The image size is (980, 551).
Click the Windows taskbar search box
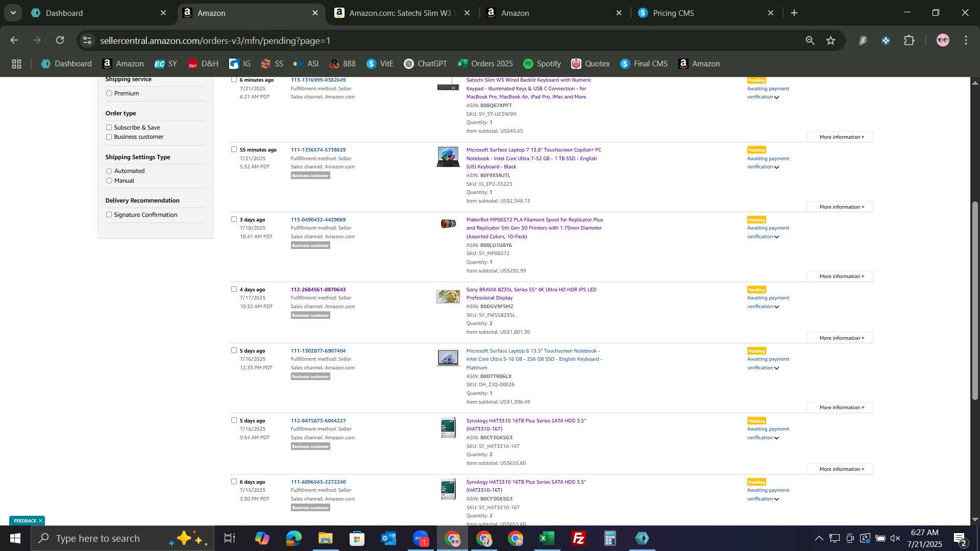click(x=122, y=538)
